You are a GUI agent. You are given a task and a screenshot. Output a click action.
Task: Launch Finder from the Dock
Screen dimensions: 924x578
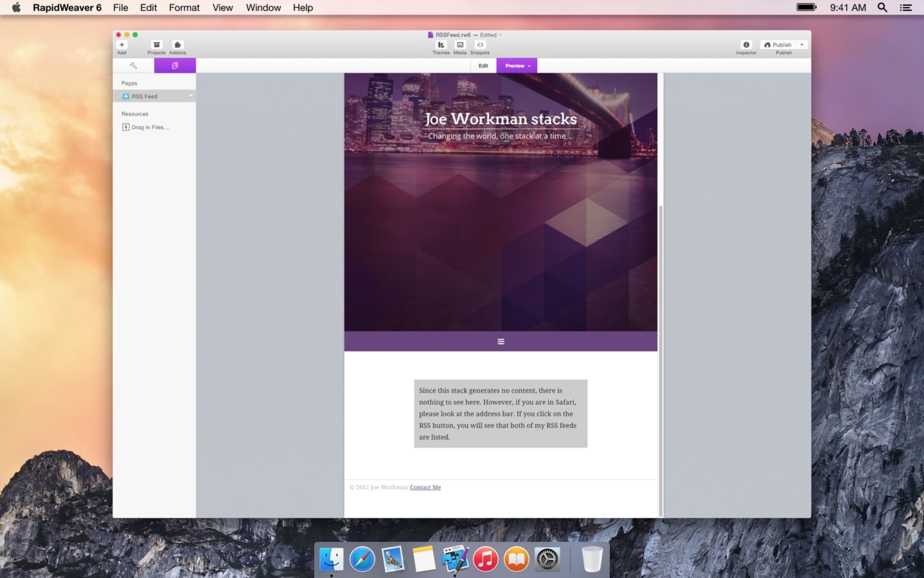331,559
